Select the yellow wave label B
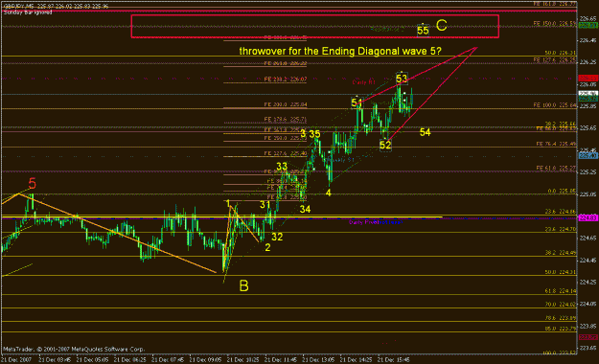The image size is (599, 364). [243, 285]
